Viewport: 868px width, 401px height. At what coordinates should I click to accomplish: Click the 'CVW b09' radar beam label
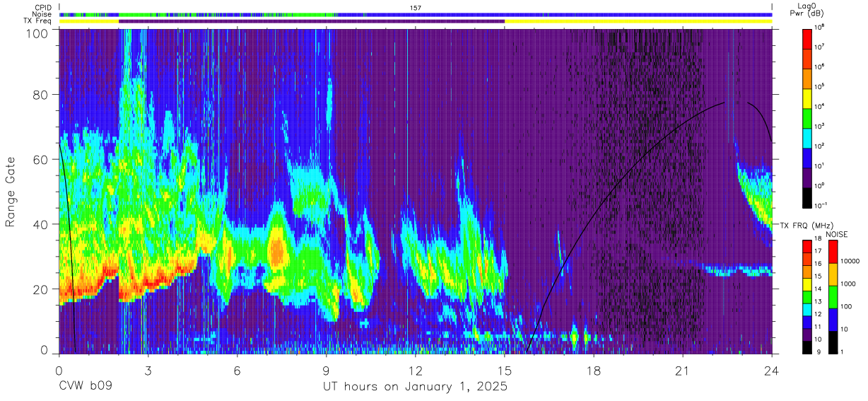tap(86, 387)
